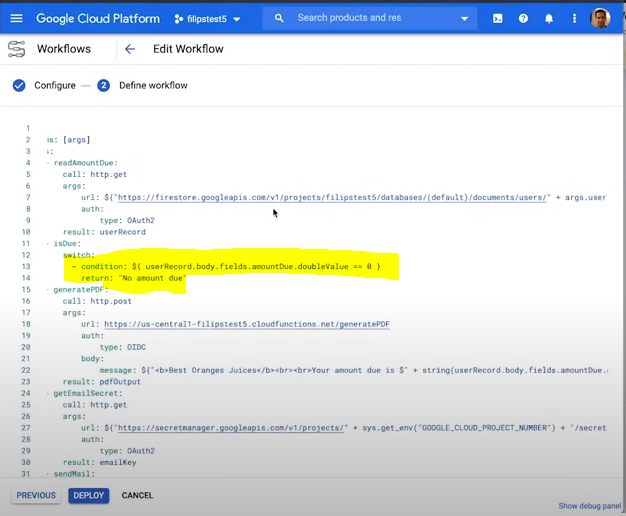The width and height of the screenshot is (626, 516).
Task: Open the help question mark icon
Action: tap(523, 18)
